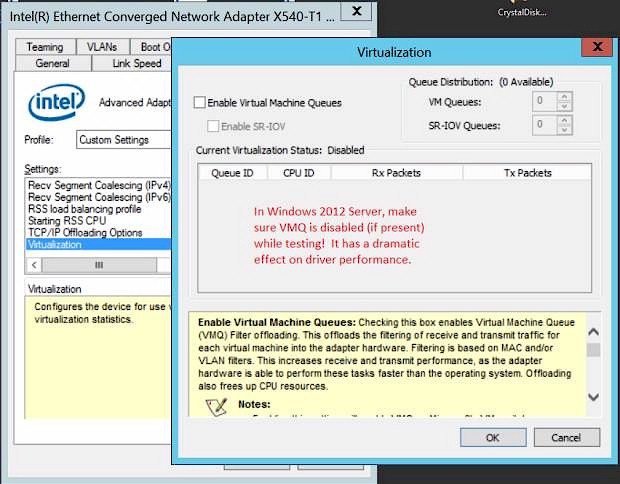The width and height of the screenshot is (620, 484).
Task: Enable Virtual Machine Queues checkbox
Action: [x=200, y=102]
